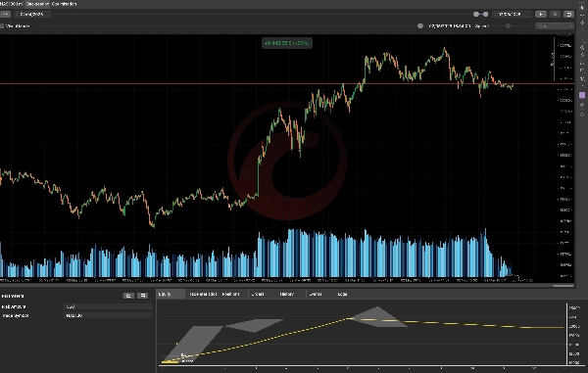Open the end date dropdown near play button

coord(513,15)
